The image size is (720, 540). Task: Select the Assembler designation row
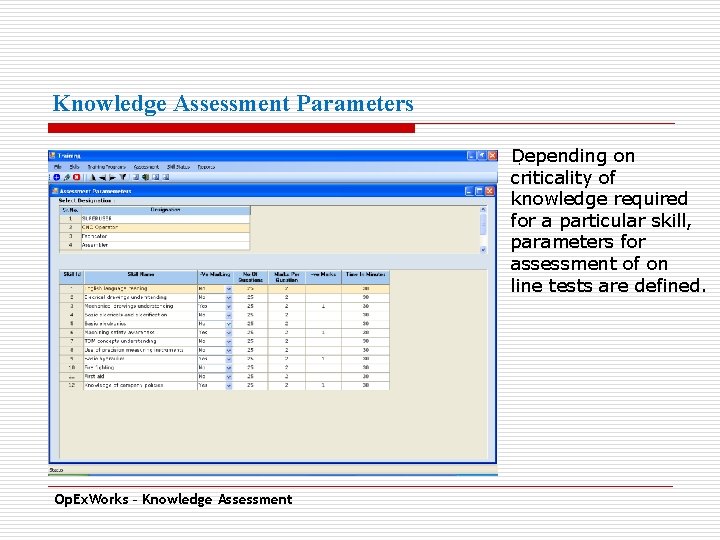155,245
